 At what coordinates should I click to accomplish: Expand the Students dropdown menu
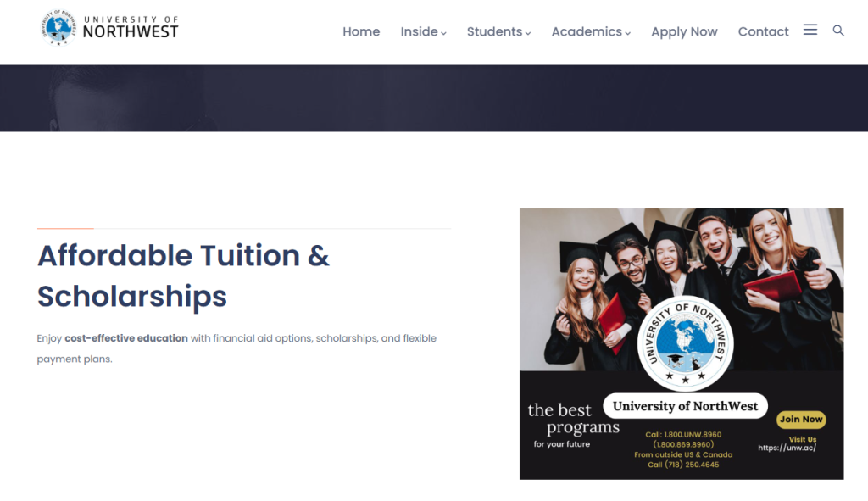click(498, 31)
